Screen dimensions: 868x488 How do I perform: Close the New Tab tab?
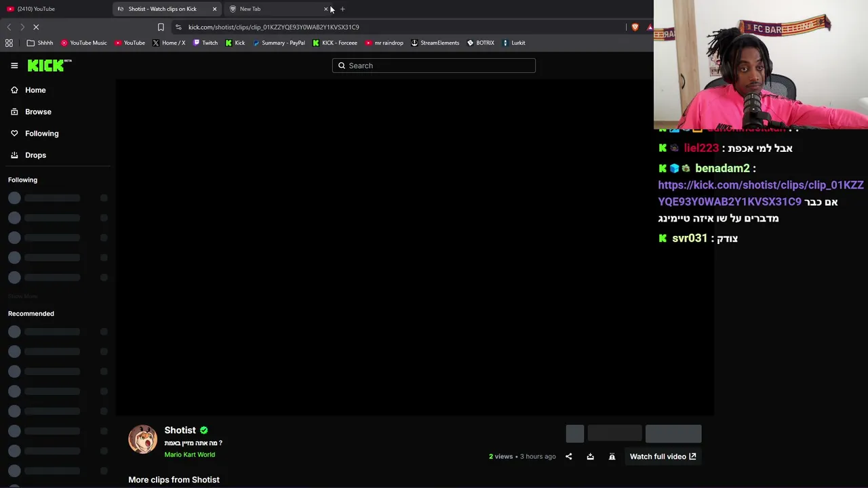click(x=326, y=9)
